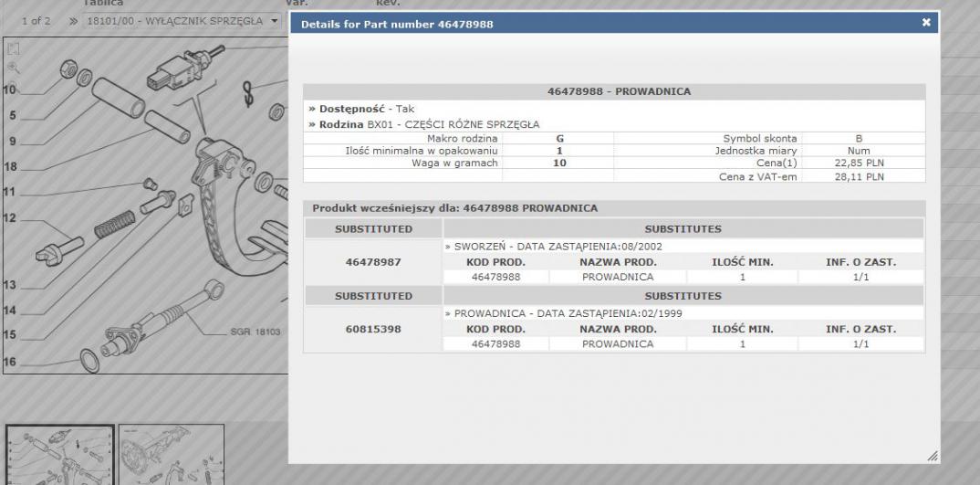
Task: Click the dialog title 'Details for Part number 46478988'
Action: [x=397, y=25]
